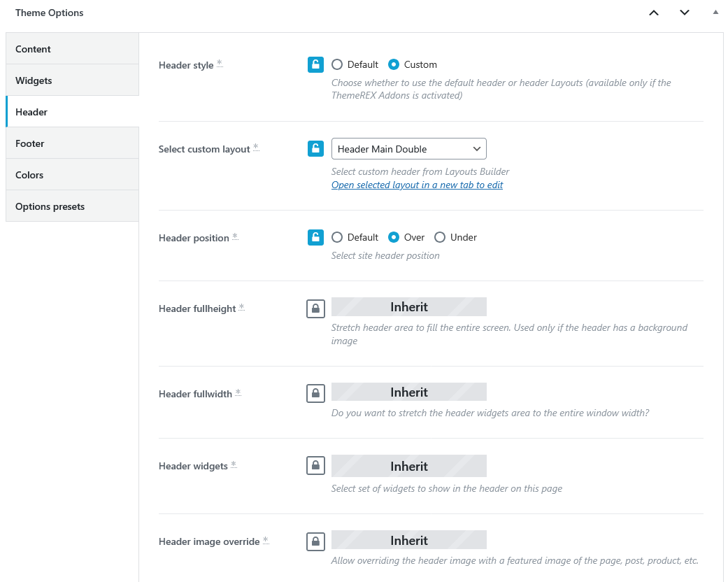The height and width of the screenshot is (582, 728).
Task: Click the 'Header style' label
Action: pos(186,65)
